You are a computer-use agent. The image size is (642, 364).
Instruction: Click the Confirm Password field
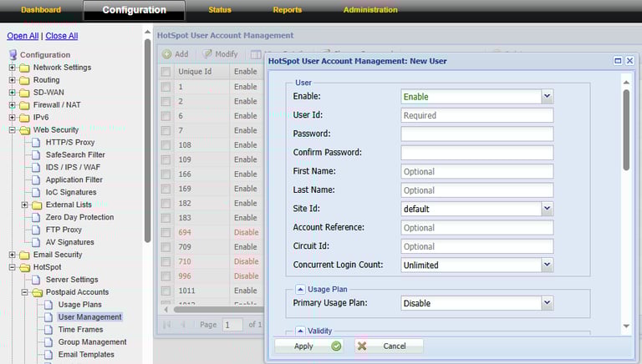pos(477,153)
